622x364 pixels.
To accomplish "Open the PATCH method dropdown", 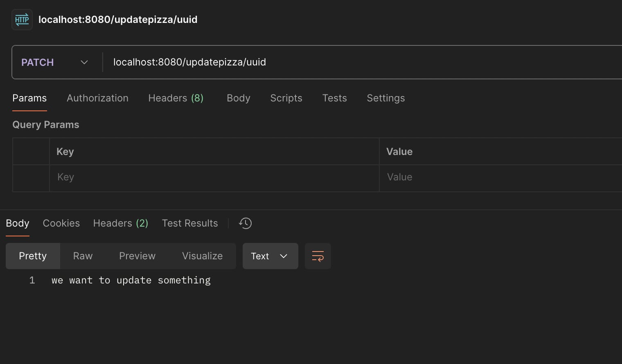I will pos(55,62).
